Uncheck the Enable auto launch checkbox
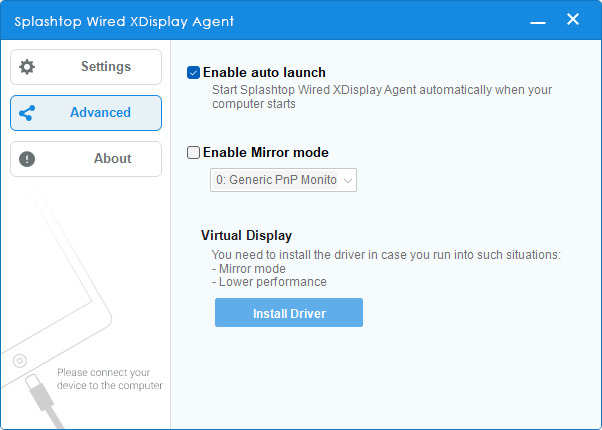The width and height of the screenshot is (602, 430). (193, 72)
